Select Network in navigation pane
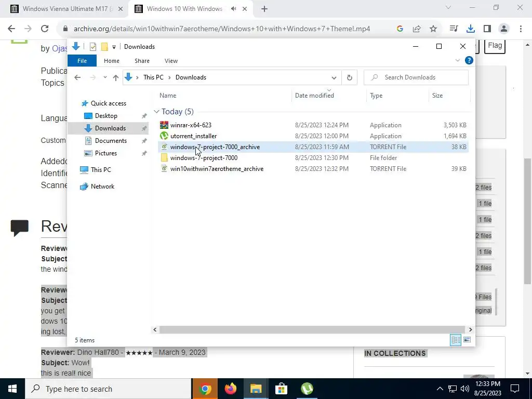 click(x=102, y=187)
